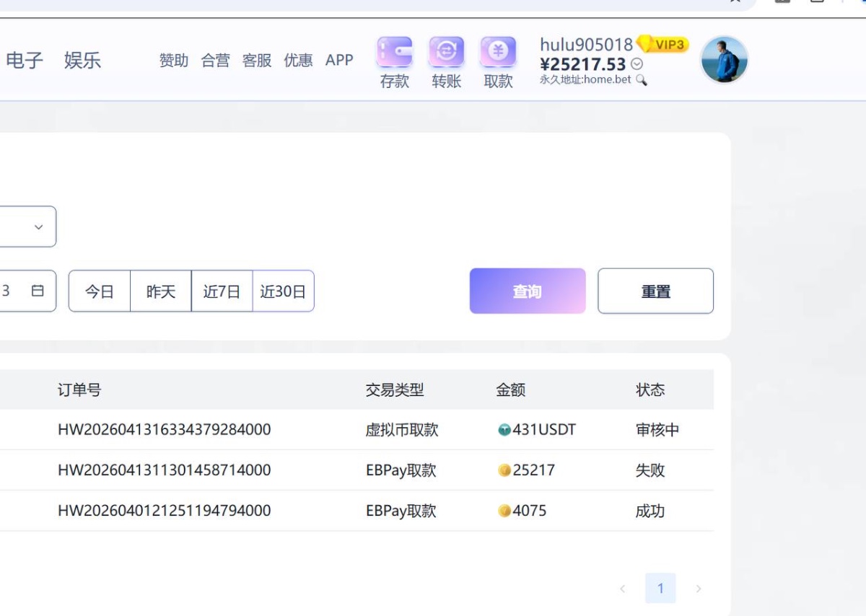
Task: Open the 优惠 promotions menu item
Action: [x=298, y=60]
